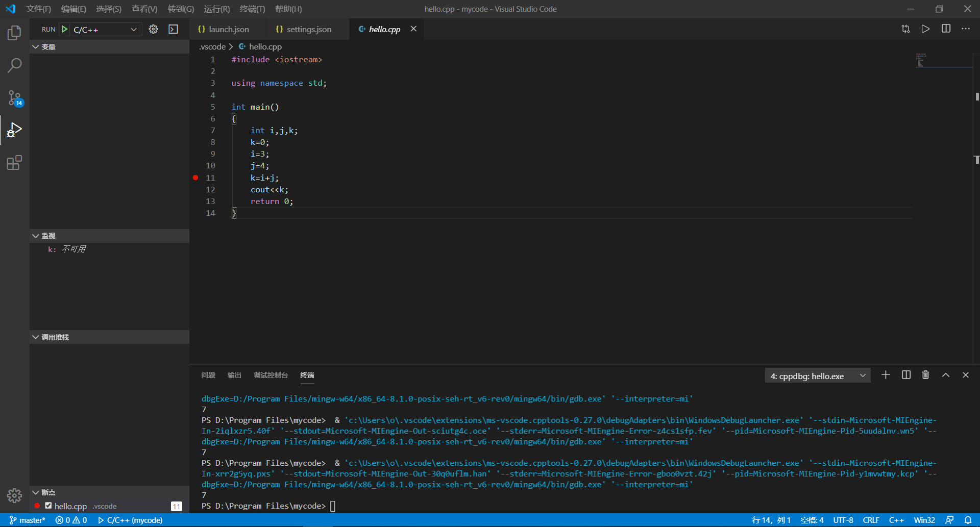Viewport: 980px width, 527px height.
Task: Start debugging with green play button
Action: (65, 30)
